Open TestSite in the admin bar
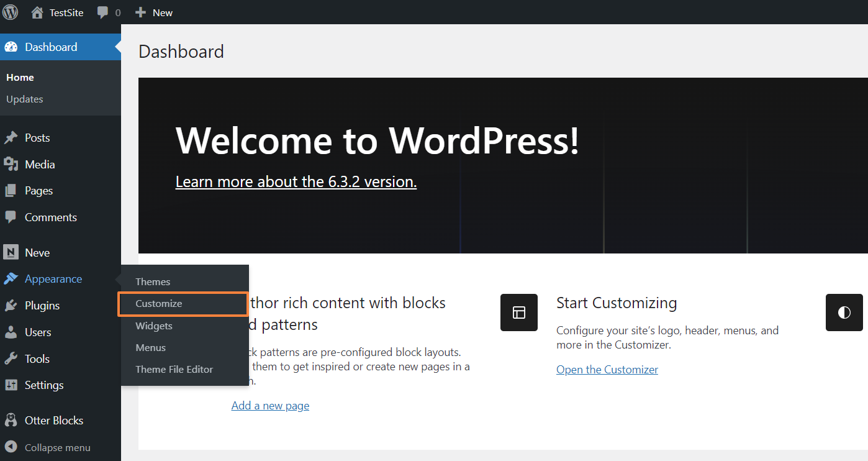 [x=66, y=12]
